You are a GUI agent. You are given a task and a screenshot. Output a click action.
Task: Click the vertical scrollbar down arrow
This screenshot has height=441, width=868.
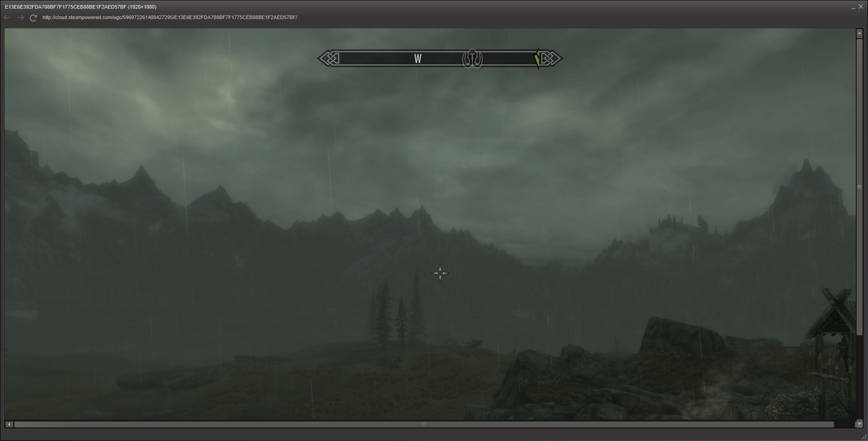[x=859, y=424]
